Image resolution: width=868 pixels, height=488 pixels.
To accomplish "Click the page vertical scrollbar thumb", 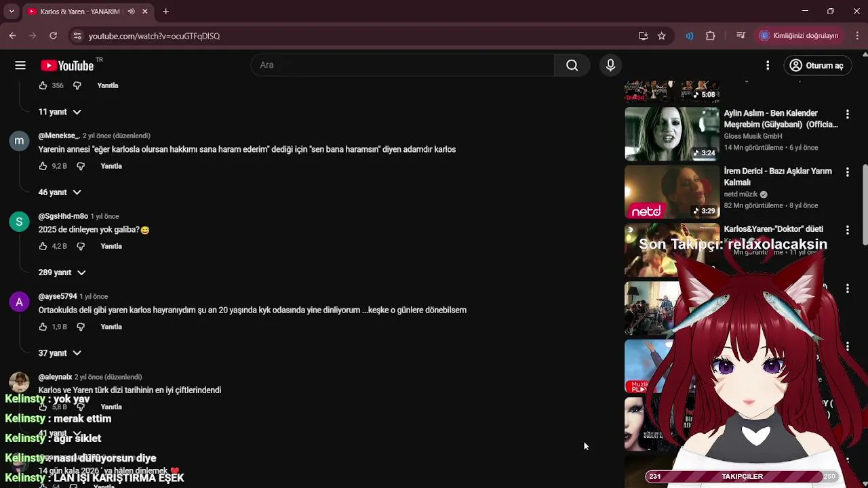I will (864, 205).
